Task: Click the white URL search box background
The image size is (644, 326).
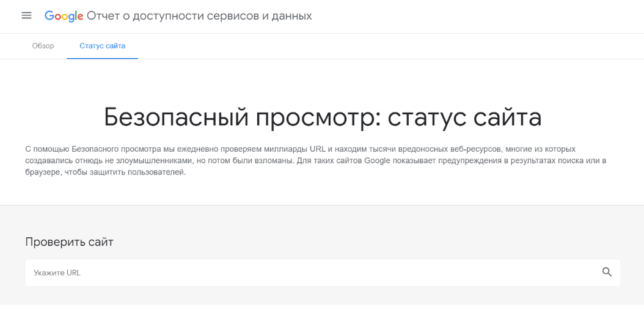Action: (x=323, y=273)
